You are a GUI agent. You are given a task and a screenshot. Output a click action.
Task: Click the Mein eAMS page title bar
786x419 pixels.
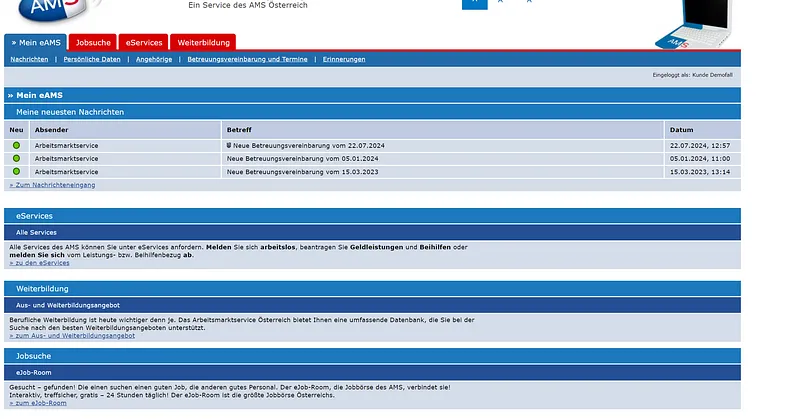pos(372,95)
